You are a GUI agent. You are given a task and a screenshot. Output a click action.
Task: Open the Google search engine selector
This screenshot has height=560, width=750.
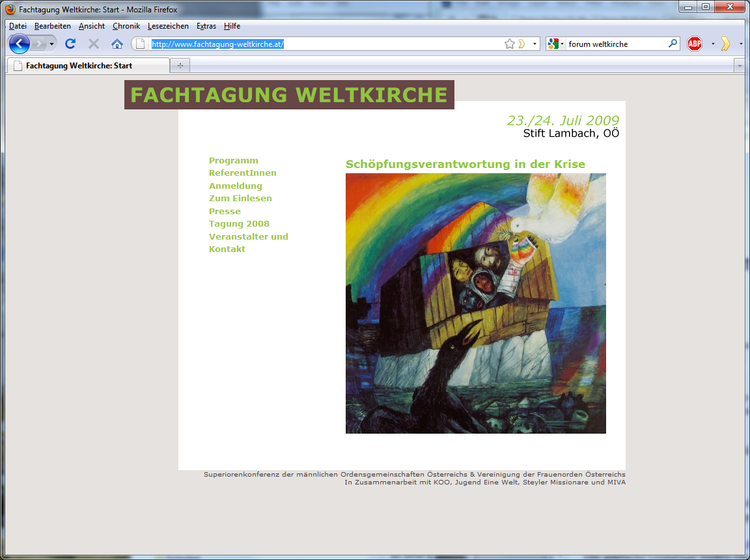(556, 44)
